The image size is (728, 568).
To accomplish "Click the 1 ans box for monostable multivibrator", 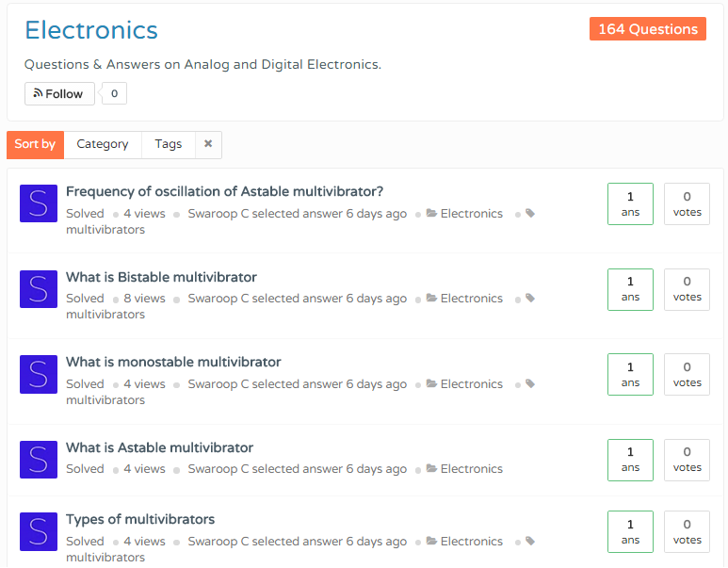I will click(630, 374).
